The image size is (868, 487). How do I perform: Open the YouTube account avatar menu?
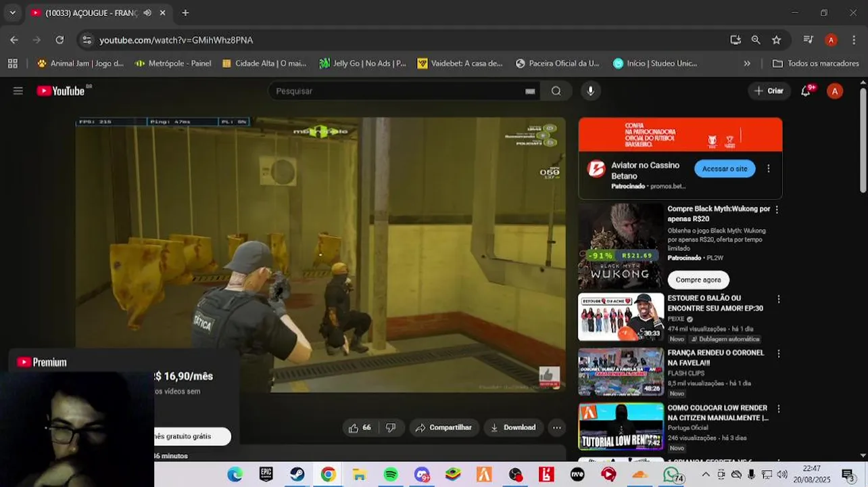coord(835,91)
